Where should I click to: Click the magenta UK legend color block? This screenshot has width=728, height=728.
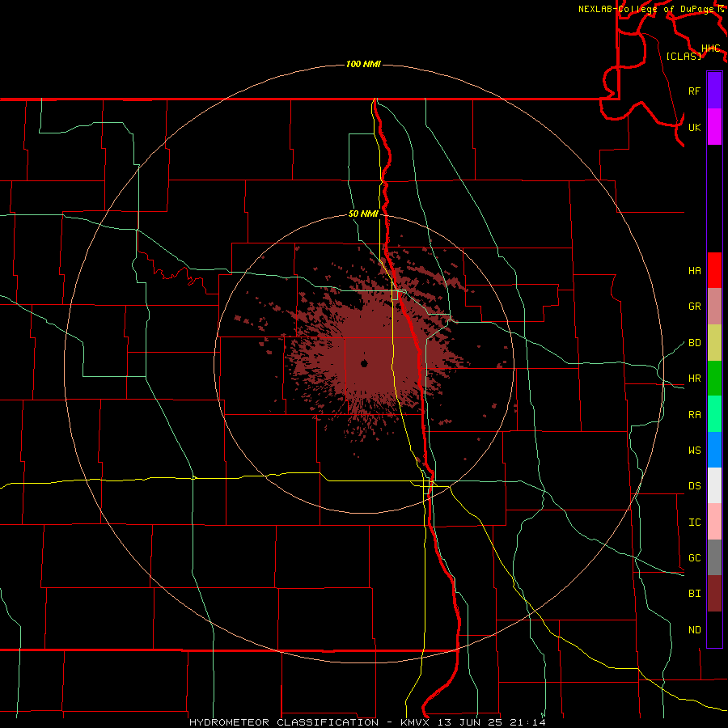click(x=714, y=127)
